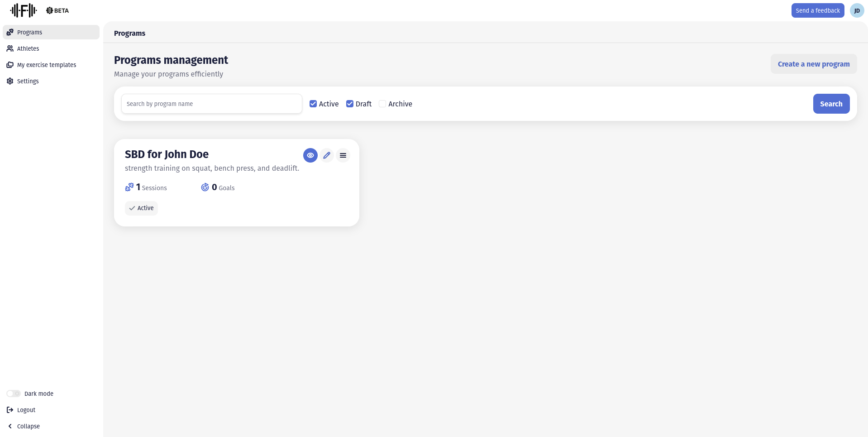The width and height of the screenshot is (868, 437).
Task: Toggle Dark mode switch on
Action: (x=14, y=394)
